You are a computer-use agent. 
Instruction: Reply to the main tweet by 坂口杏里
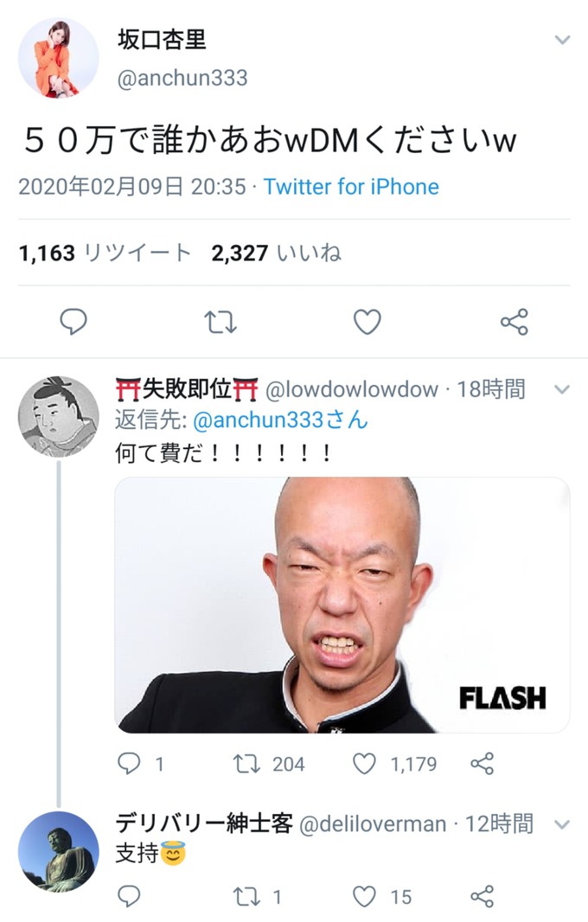point(73,322)
